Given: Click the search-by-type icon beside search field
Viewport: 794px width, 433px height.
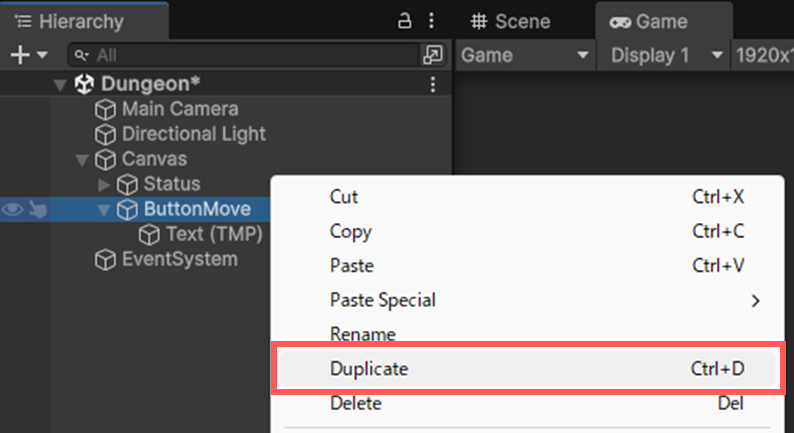Looking at the screenshot, I should tap(433, 55).
